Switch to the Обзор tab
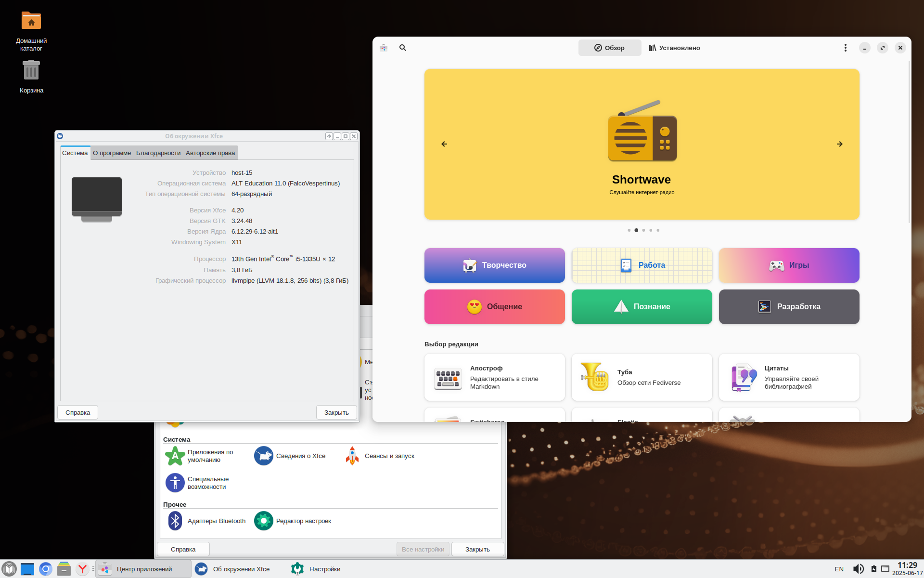This screenshot has height=578, width=924. [x=610, y=48]
